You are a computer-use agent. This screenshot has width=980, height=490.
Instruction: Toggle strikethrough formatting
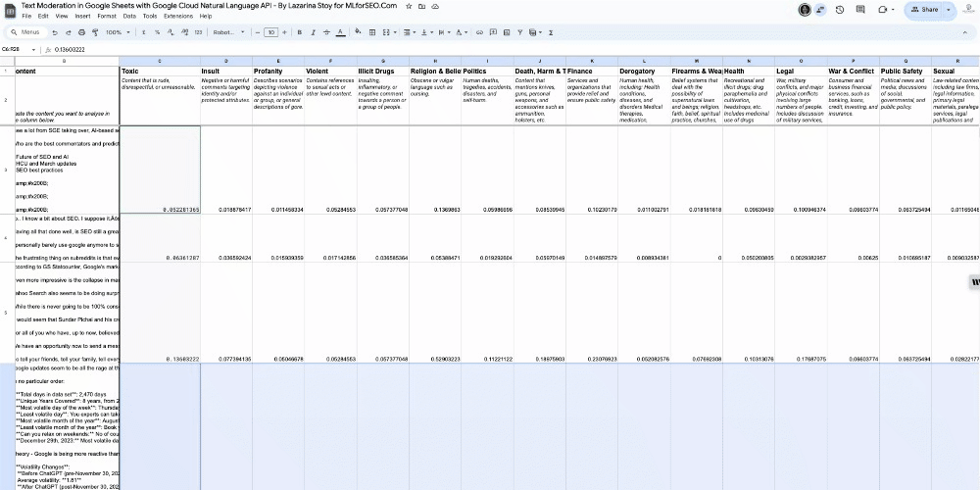pyautogui.click(x=326, y=32)
